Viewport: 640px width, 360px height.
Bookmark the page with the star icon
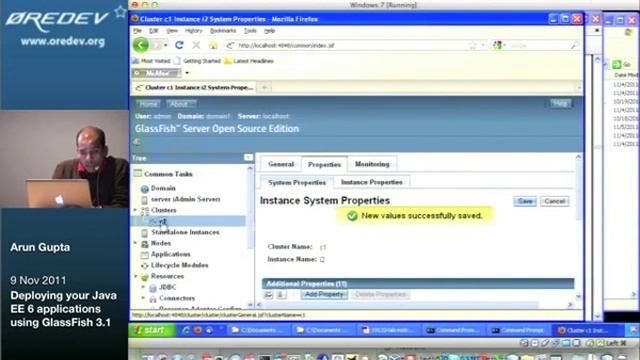click(x=473, y=45)
